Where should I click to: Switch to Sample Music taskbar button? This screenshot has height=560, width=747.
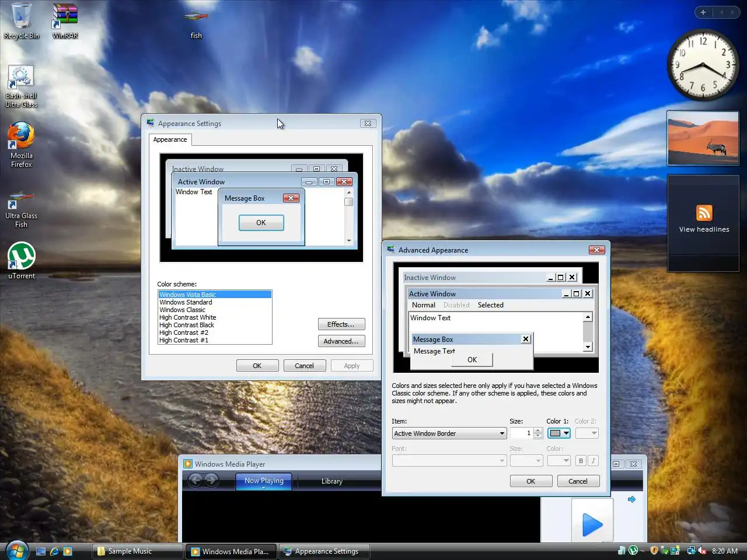pyautogui.click(x=138, y=551)
